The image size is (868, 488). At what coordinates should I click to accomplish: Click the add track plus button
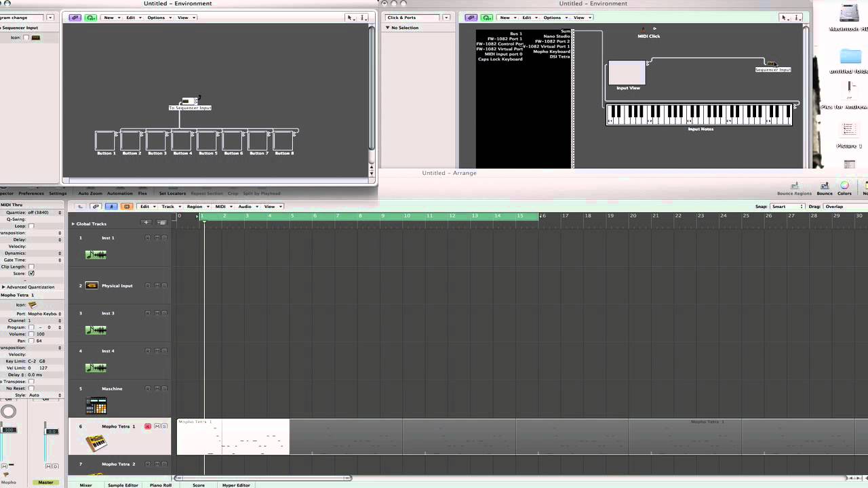146,222
